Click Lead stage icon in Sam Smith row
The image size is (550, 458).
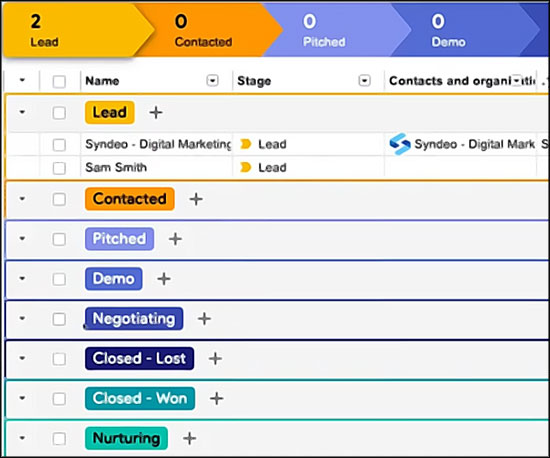coord(246,168)
